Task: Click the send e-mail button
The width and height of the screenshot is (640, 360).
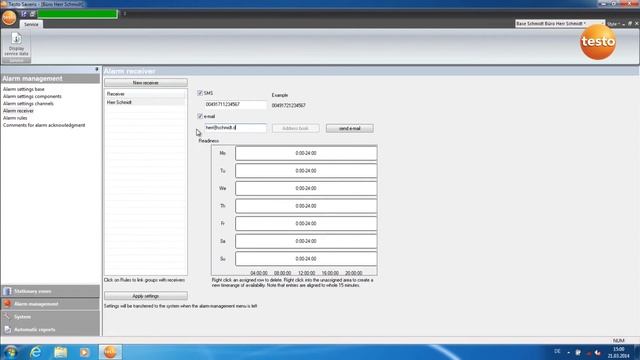Action: click(349, 129)
